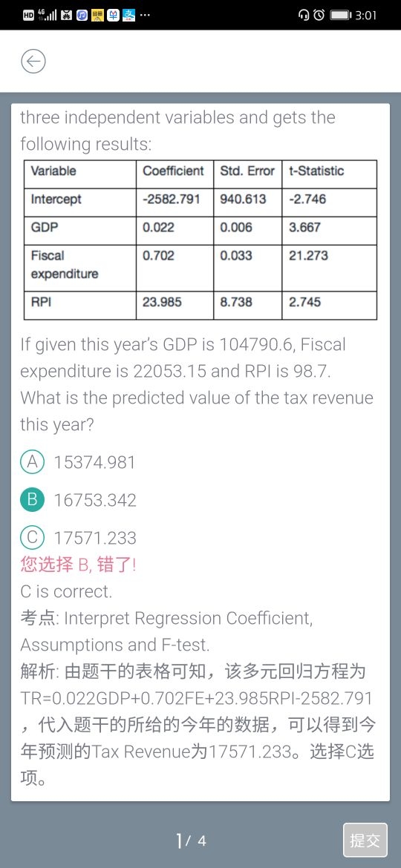This screenshot has height=868, width=401.
Task: Tap the three-dots more notifications icon
Action: click(145, 15)
